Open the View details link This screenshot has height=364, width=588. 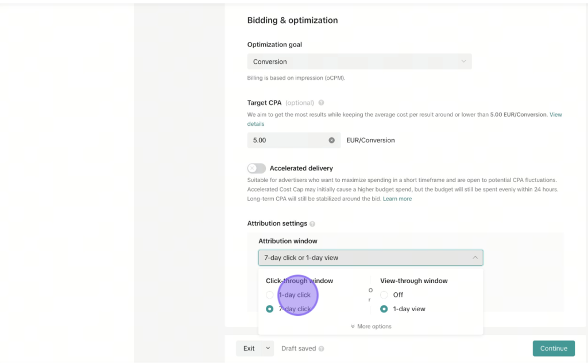click(x=405, y=119)
